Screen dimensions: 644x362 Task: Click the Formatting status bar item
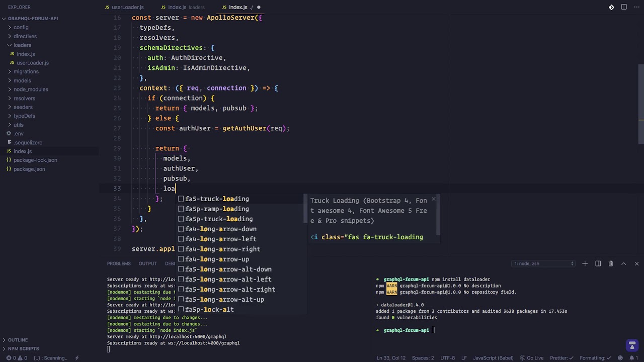click(596, 358)
